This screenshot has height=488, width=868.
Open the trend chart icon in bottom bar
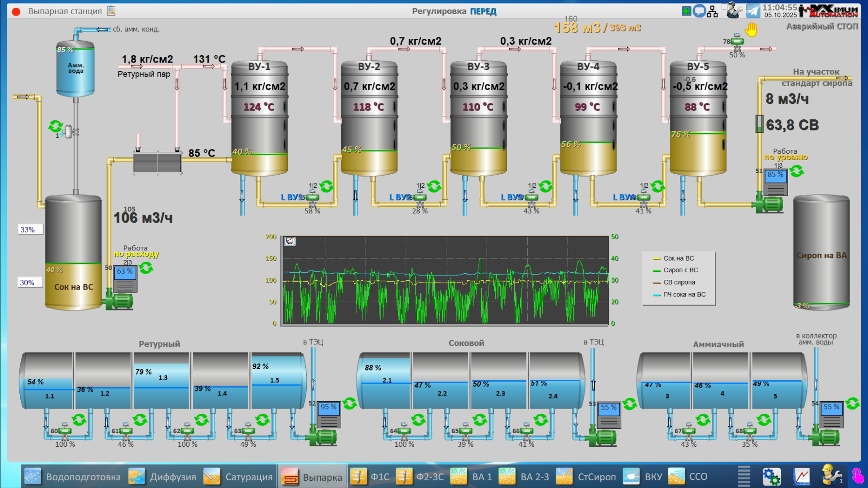801,476
